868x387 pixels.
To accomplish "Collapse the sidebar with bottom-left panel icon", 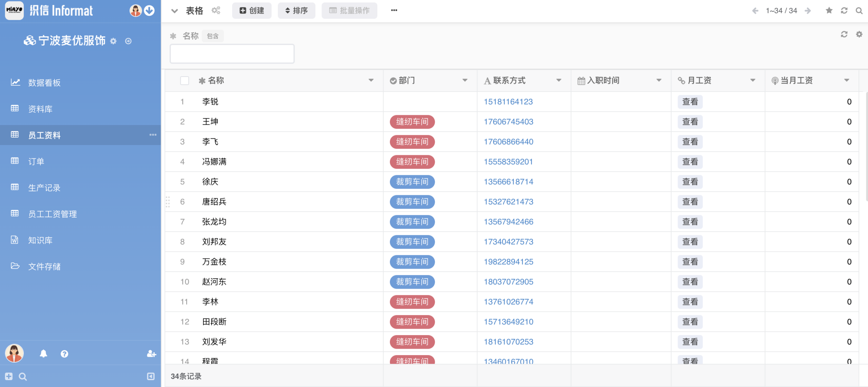I will tap(151, 376).
